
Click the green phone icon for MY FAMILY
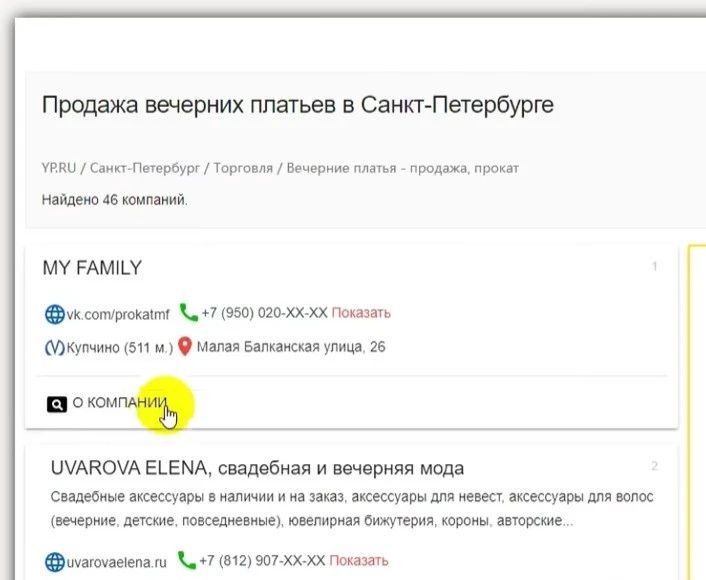coord(189,312)
